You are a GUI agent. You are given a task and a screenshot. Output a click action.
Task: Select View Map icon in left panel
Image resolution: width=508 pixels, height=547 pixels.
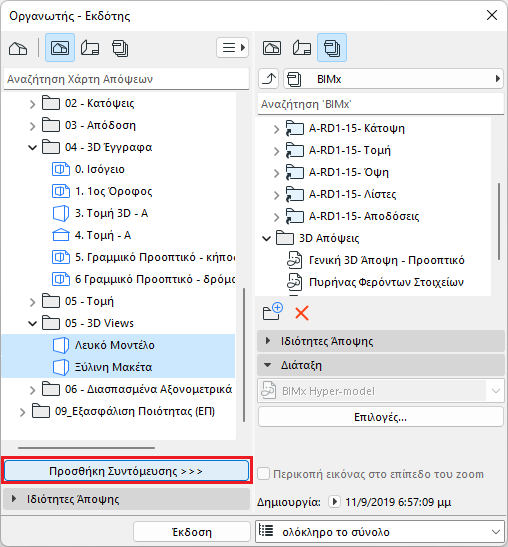pos(60,48)
